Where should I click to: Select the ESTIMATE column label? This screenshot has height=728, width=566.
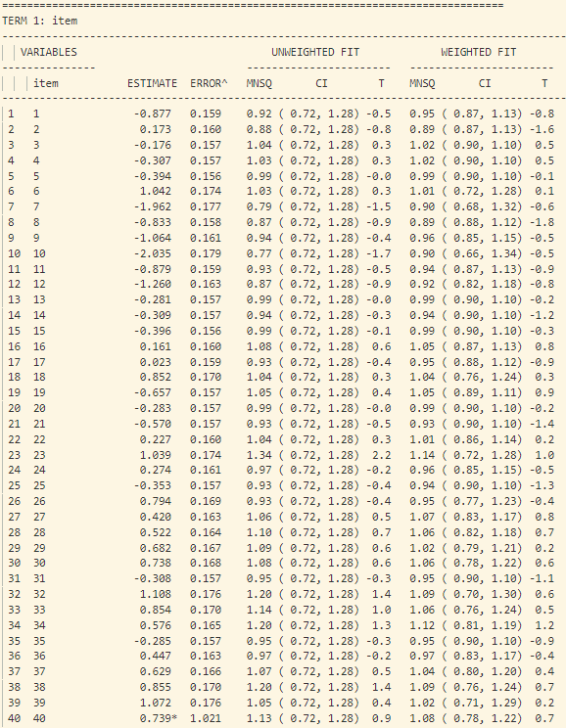(x=152, y=83)
